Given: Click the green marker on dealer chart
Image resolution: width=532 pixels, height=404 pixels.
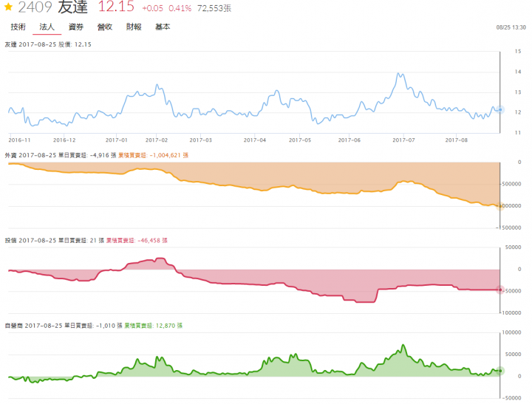Looking at the screenshot, I should click(x=499, y=371).
